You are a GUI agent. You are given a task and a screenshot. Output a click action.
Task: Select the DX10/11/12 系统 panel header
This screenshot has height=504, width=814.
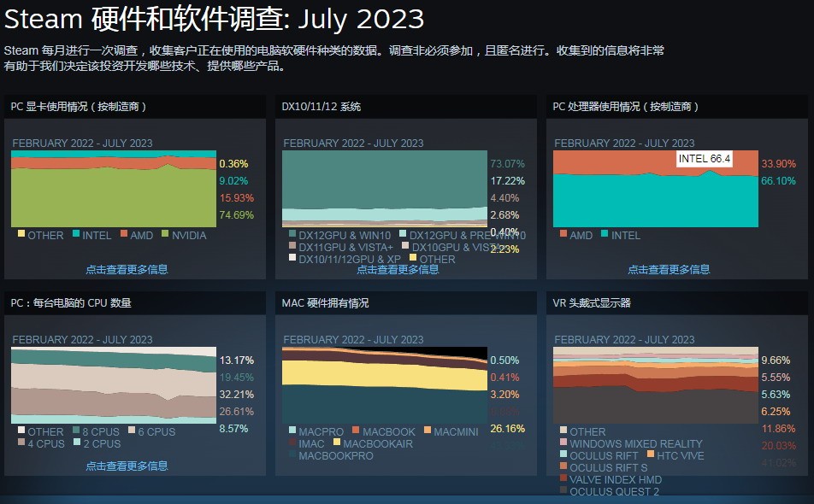406,106
